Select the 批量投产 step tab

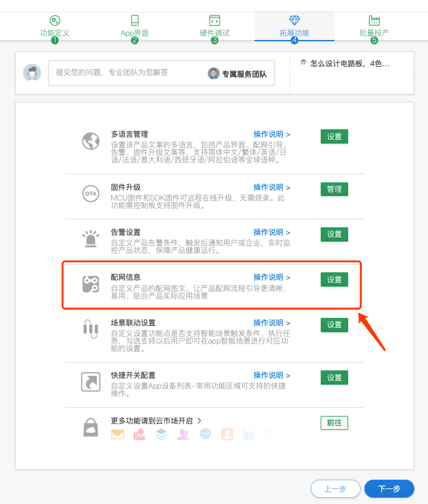click(x=374, y=27)
